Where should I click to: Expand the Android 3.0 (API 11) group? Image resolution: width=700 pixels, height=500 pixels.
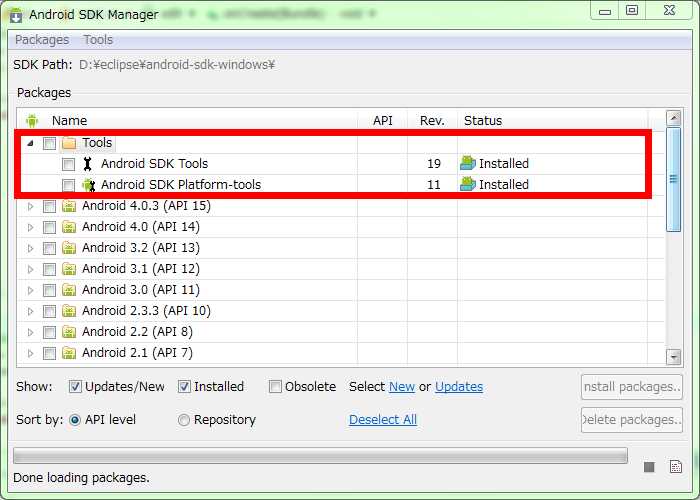(x=30, y=290)
